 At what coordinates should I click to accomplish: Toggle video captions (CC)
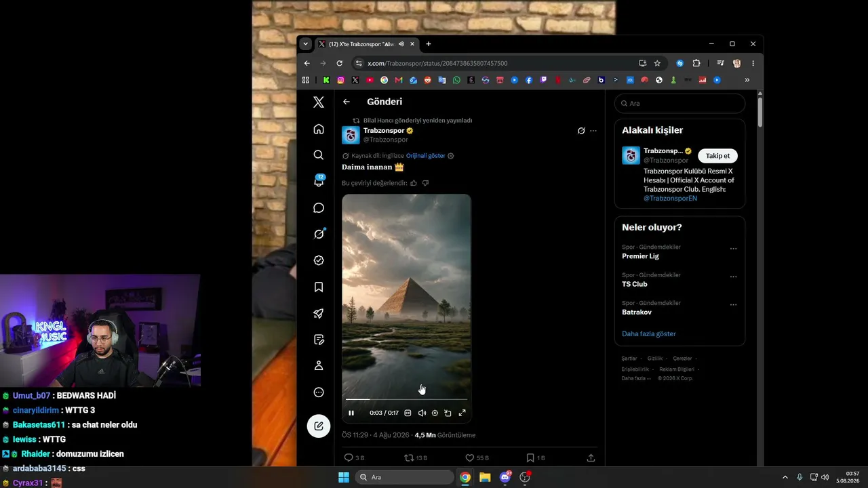click(408, 413)
